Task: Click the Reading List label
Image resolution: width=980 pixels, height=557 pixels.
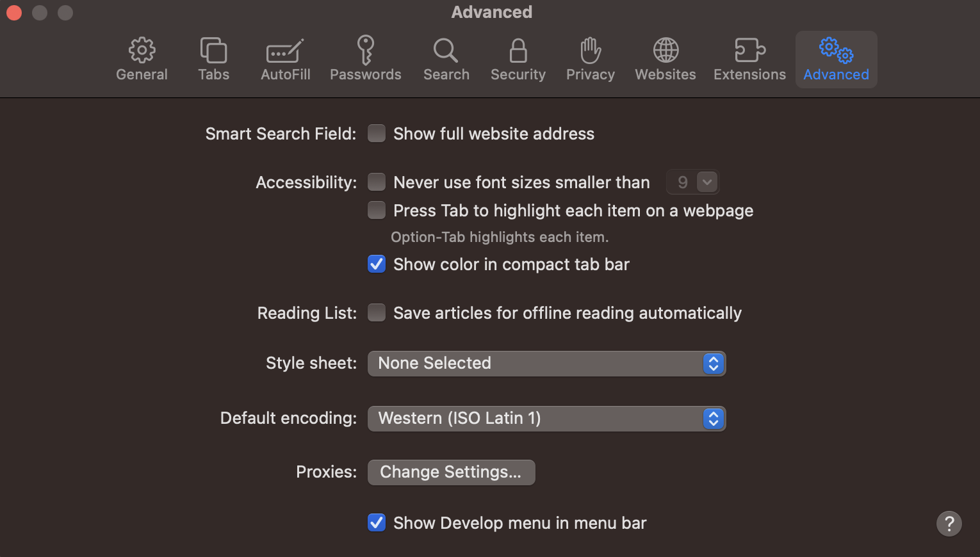Action: click(x=307, y=313)
